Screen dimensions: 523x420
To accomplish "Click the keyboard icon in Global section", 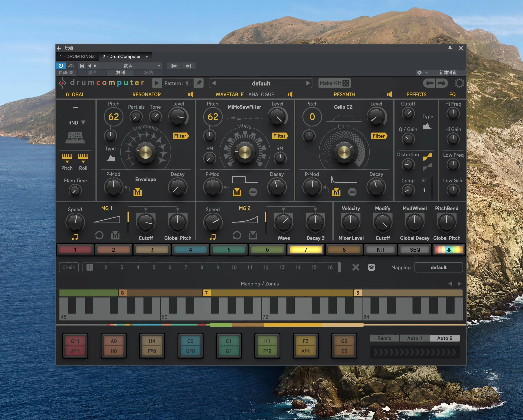I will 75,138.
